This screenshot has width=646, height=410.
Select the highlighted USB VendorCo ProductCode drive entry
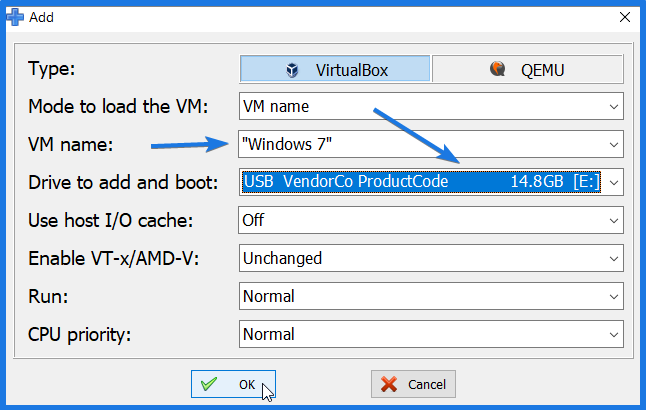click(421, 182)
